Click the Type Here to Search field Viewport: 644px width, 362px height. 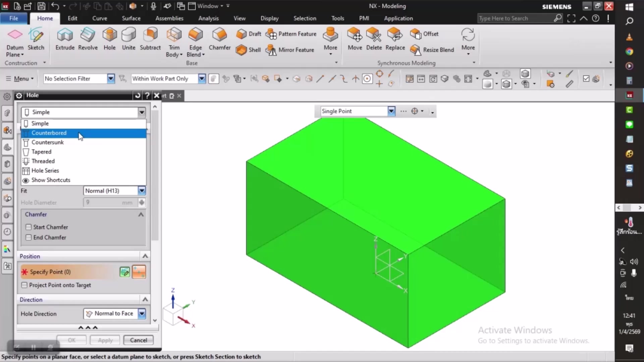[x=515, y=18]
